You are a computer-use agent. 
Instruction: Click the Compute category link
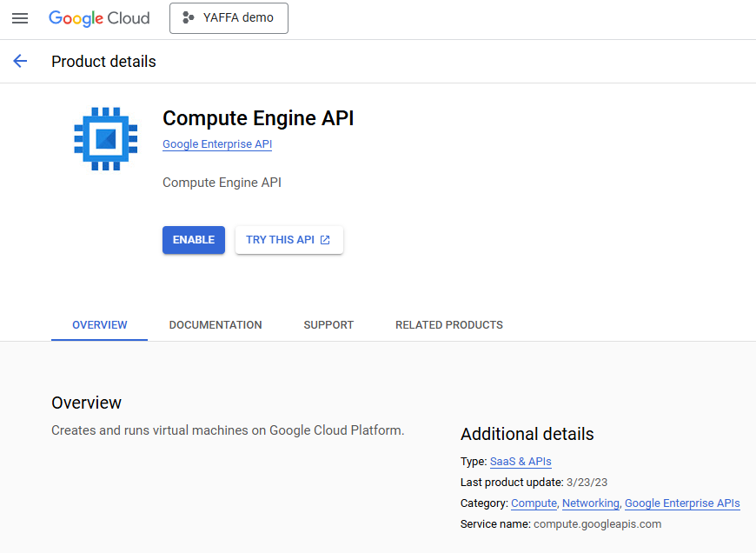[x=534, y=503]
